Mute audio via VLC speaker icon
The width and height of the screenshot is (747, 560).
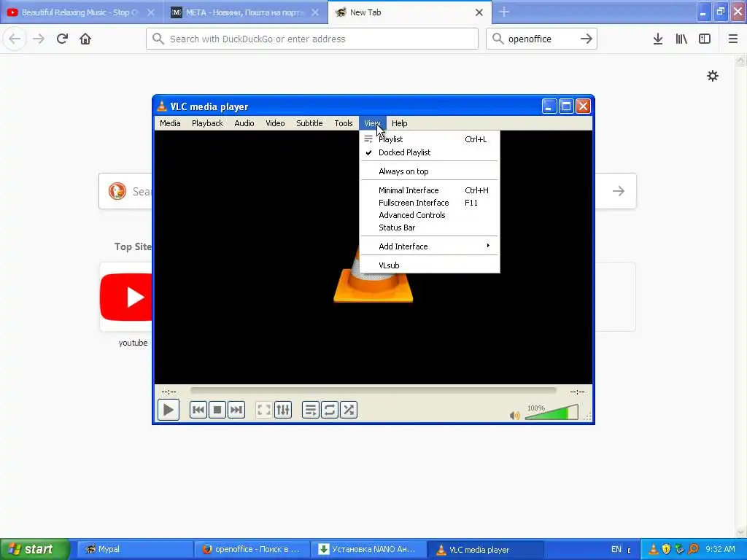(514, 415)
